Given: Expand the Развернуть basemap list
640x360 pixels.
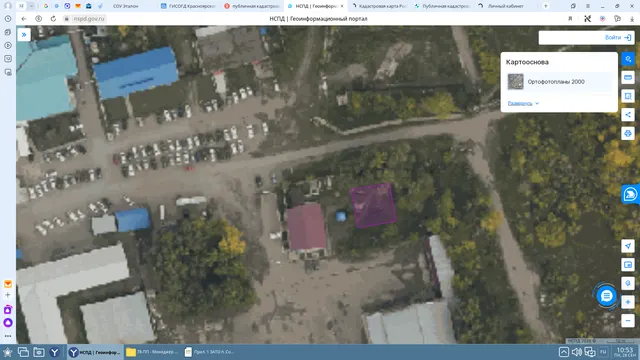Looking at the screenshot, I should coord(523,103).
